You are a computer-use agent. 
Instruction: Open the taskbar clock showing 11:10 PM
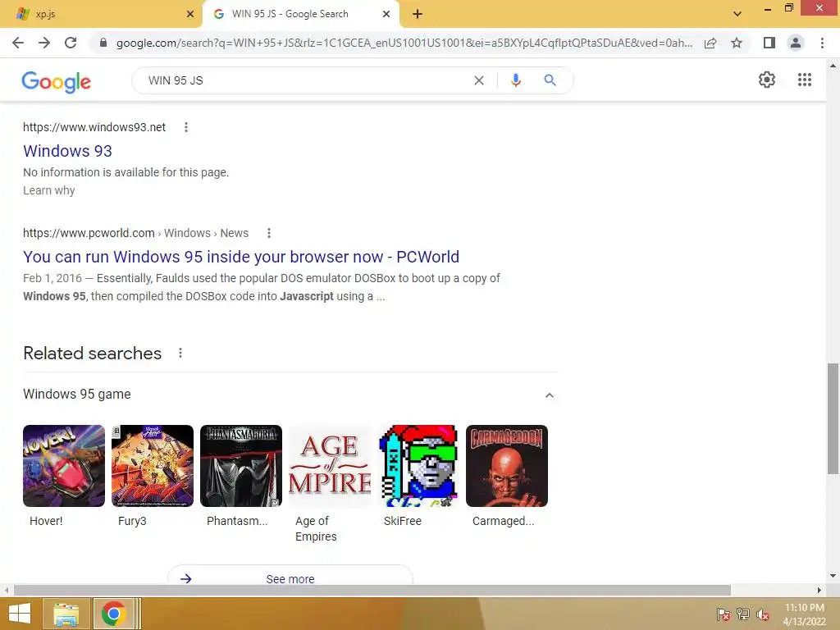pos(805,614)
